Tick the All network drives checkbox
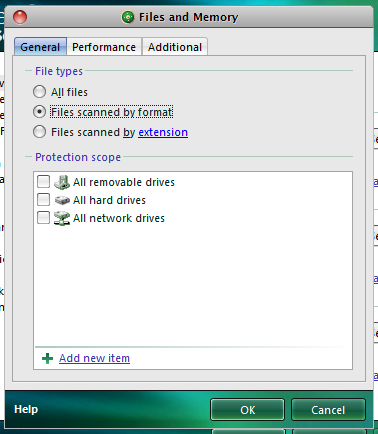 pos(43,218)
